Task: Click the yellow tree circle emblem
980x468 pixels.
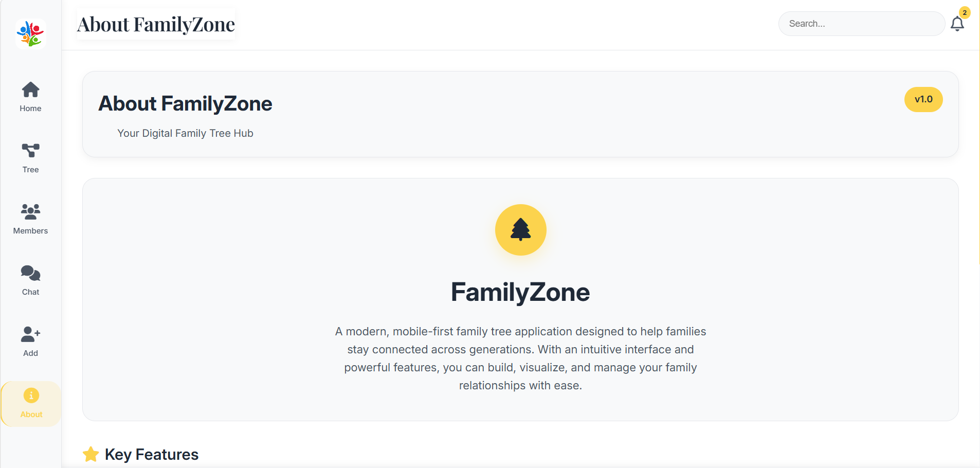Action: pos(520,230)
